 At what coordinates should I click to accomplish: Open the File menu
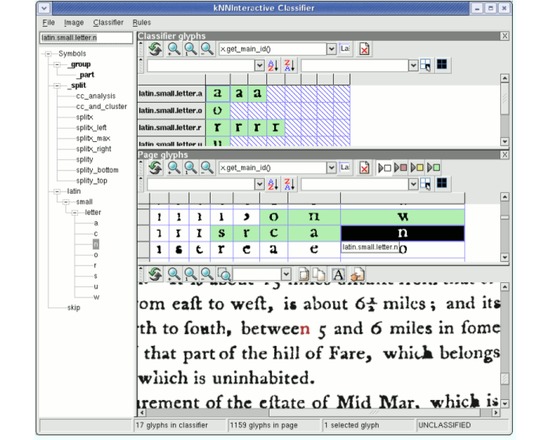(x=48, y=22)
